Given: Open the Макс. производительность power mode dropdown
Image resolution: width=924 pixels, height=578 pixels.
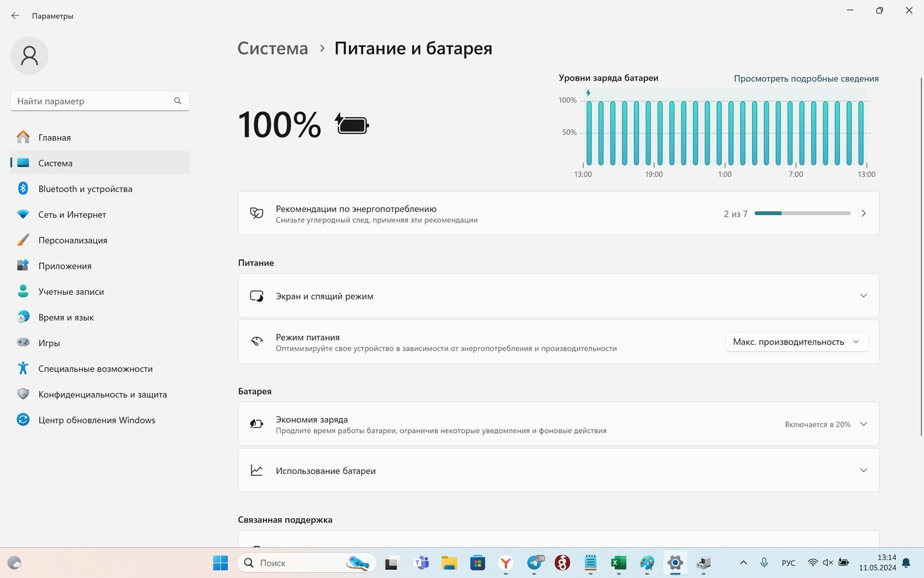Looking at the screenshot, I should pyautogui.click(x=797, y=342).
